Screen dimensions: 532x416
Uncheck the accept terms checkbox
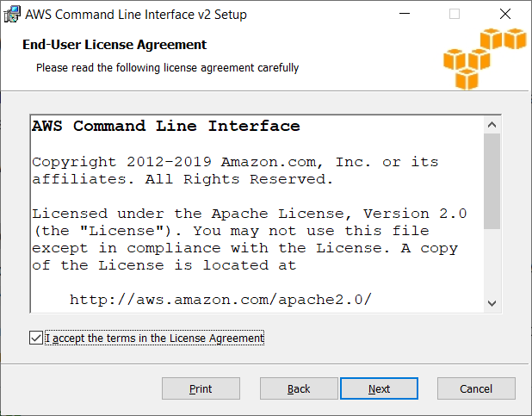[36, 338]
